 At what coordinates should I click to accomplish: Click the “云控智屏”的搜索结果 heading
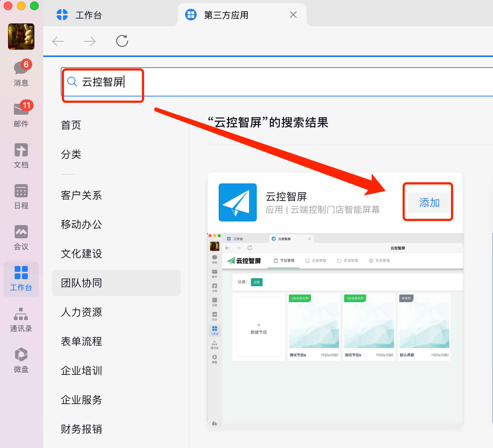(268, 122)
